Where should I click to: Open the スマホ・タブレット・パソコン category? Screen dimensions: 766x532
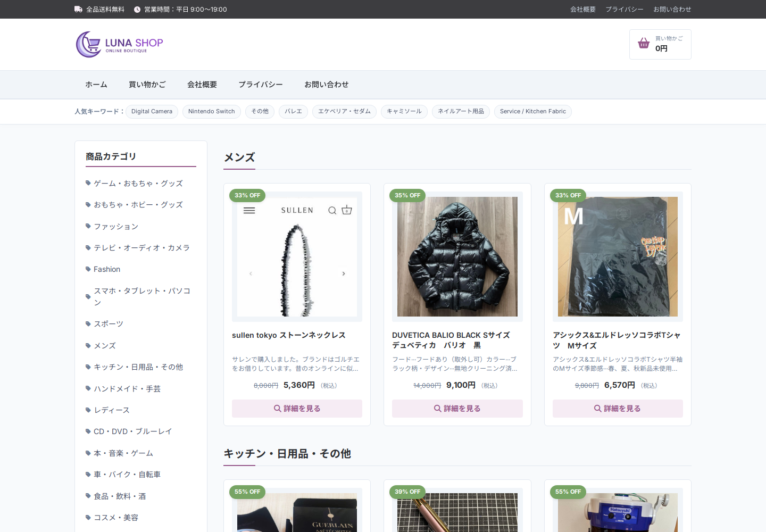pos(142,296)
